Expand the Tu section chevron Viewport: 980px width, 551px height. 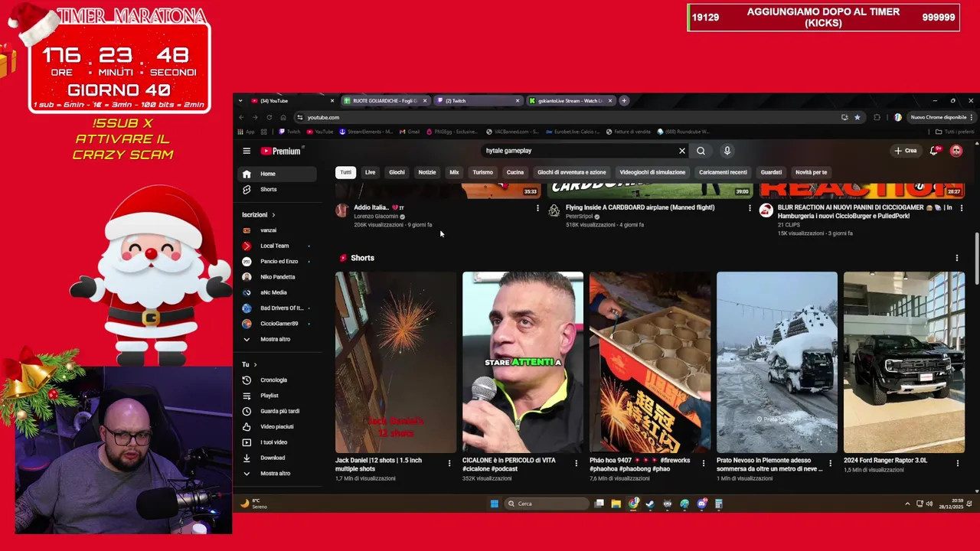pyautogui.click(x=255, y=364)
